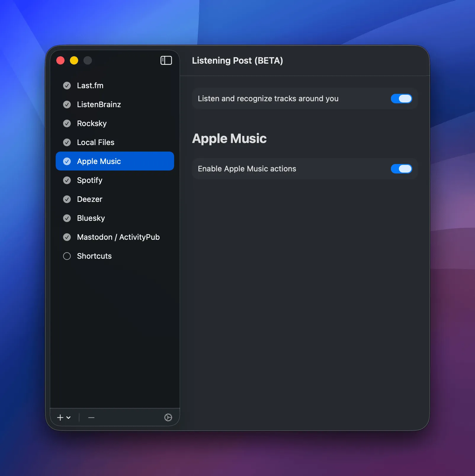Image resolution: width=475 pixels, height=476 pixels.
Task: Turn off Enable Apple Music actions
Action: [401, 169]
